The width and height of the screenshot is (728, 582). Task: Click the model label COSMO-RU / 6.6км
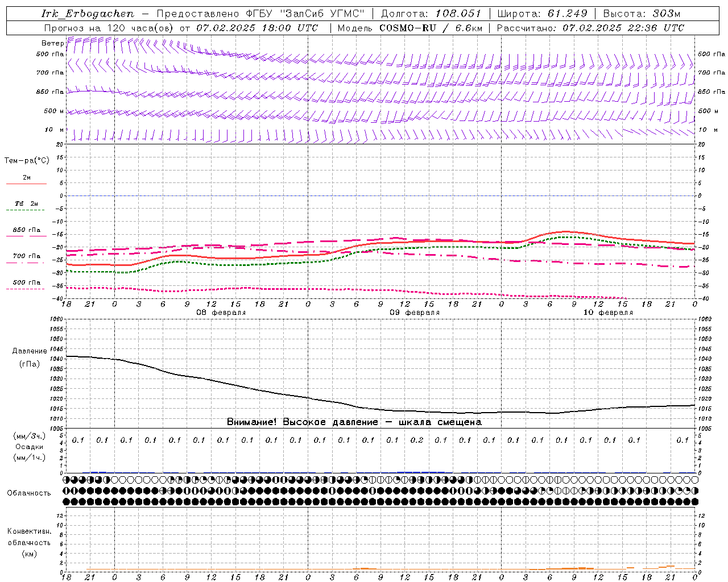(431, 28)
